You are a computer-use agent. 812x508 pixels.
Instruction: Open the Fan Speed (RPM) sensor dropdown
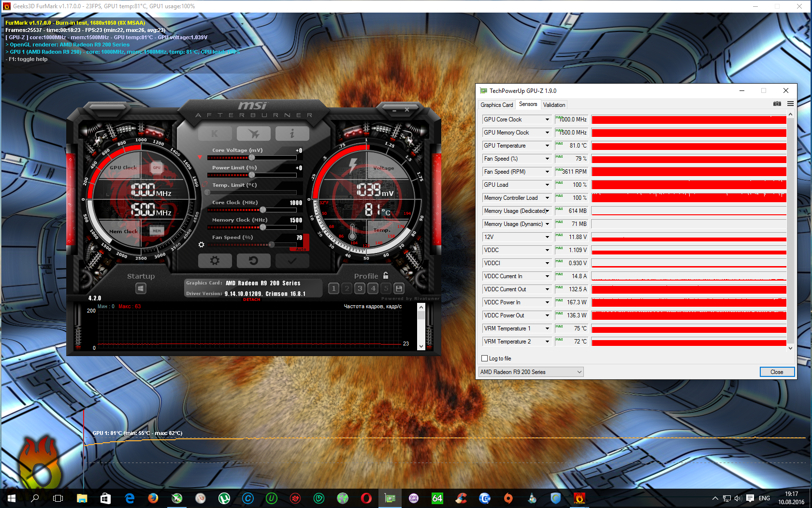coord(547,172)
